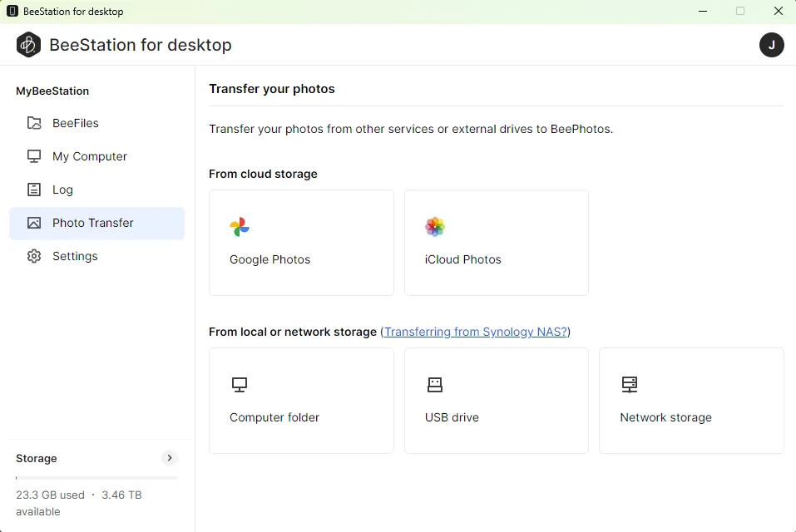Open the My Computer monitor icon

click(x=33, y=156)
